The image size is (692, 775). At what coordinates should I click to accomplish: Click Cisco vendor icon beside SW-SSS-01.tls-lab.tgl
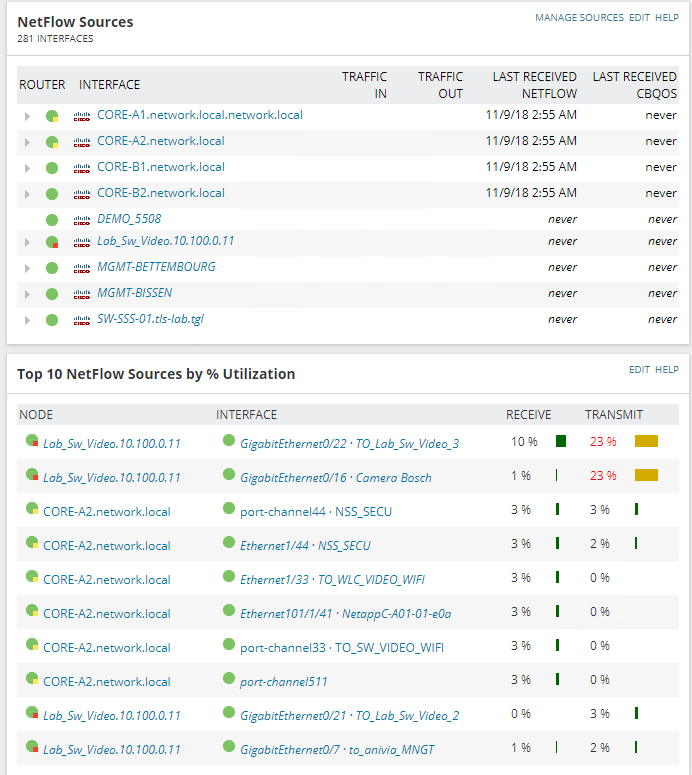(82, 321)
